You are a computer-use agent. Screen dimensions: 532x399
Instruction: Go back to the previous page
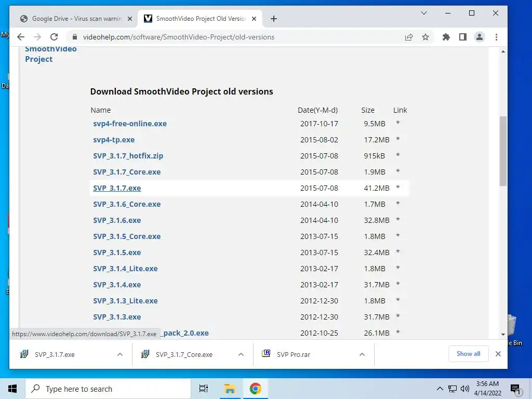pos(21,37)
